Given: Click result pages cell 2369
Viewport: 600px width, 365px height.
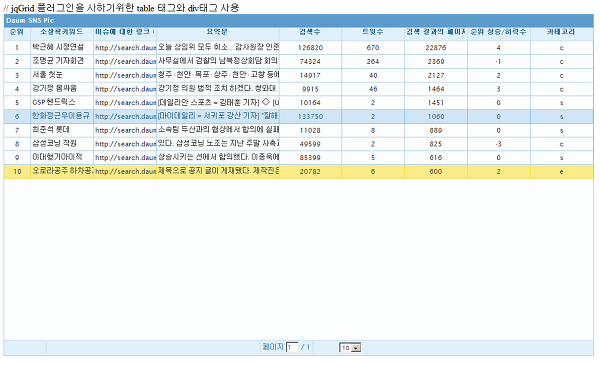Looking at the screenshot, I should click(436, 62).
